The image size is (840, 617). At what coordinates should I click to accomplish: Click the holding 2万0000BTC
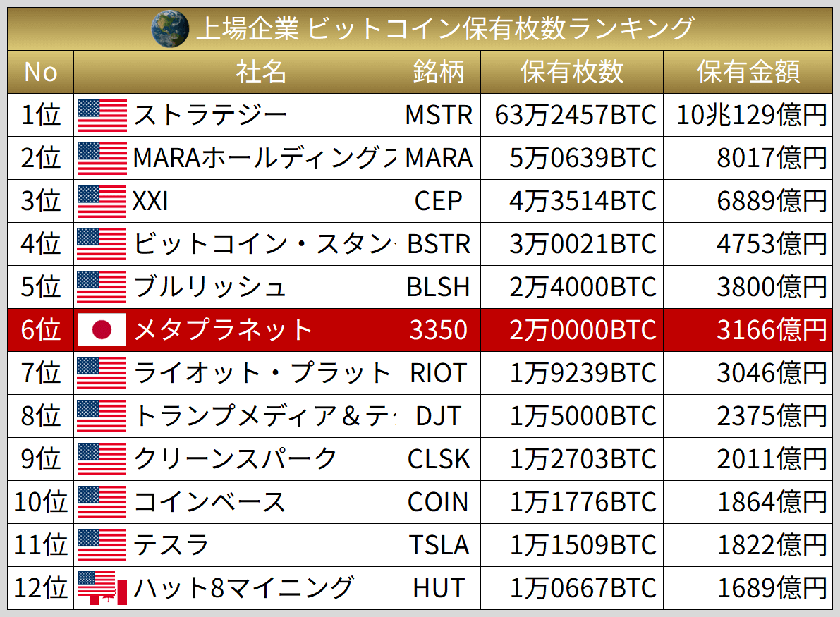coord(583,330)
